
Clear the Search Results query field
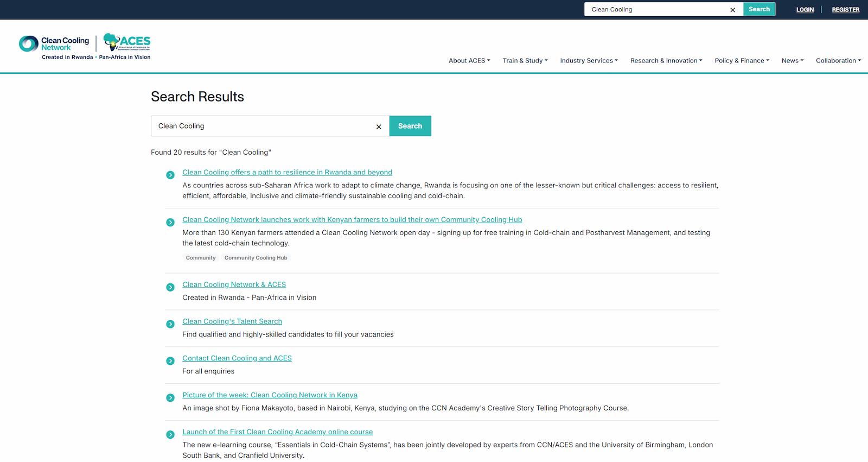[379, 126]
